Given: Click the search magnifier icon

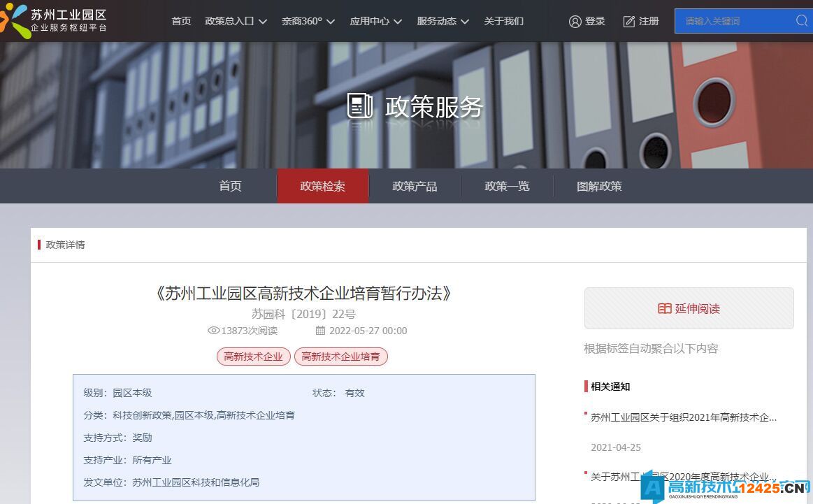Looking at the screenshot, I should (x=800, y=21).
